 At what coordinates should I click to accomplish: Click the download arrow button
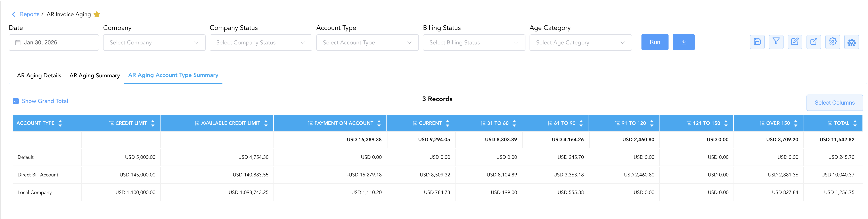(x=683, y=42)
